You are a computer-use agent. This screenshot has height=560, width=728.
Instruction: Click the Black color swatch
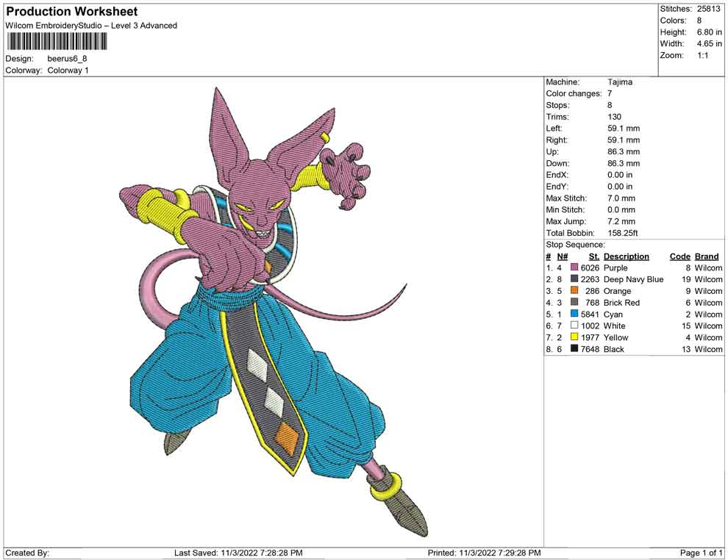tap(574, 349)
